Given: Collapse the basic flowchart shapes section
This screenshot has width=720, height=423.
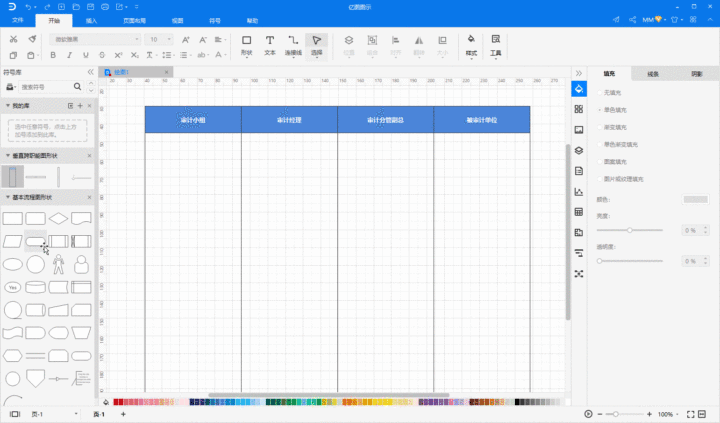Looking at the screenshot, I should click(x=7, y=197).
